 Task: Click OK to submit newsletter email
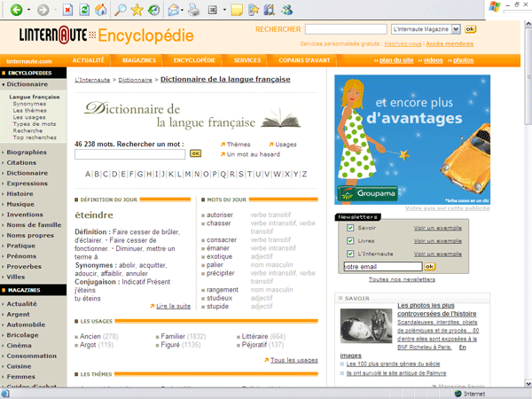tap(429, 267)
